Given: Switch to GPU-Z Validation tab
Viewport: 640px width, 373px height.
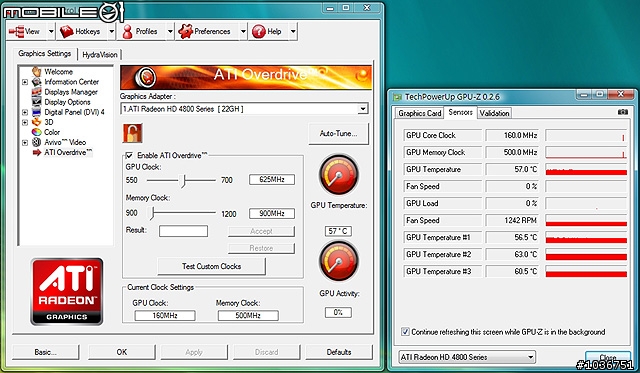Looking at the screenshot, I should coord(494,113).
